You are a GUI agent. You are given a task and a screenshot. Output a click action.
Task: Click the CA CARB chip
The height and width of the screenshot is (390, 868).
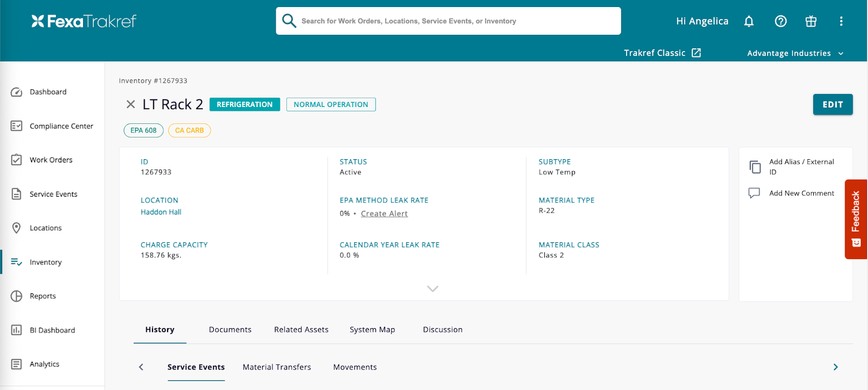[189, 130]
